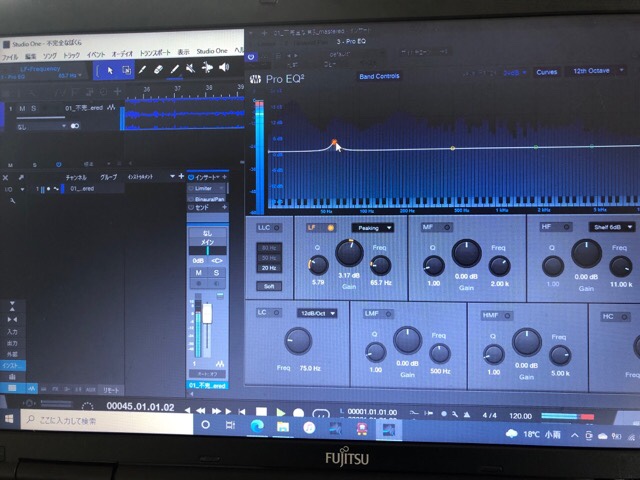Screen dimensions: 640x480
Task: Solo track 01 in arrangement
Action: (34, 108)
